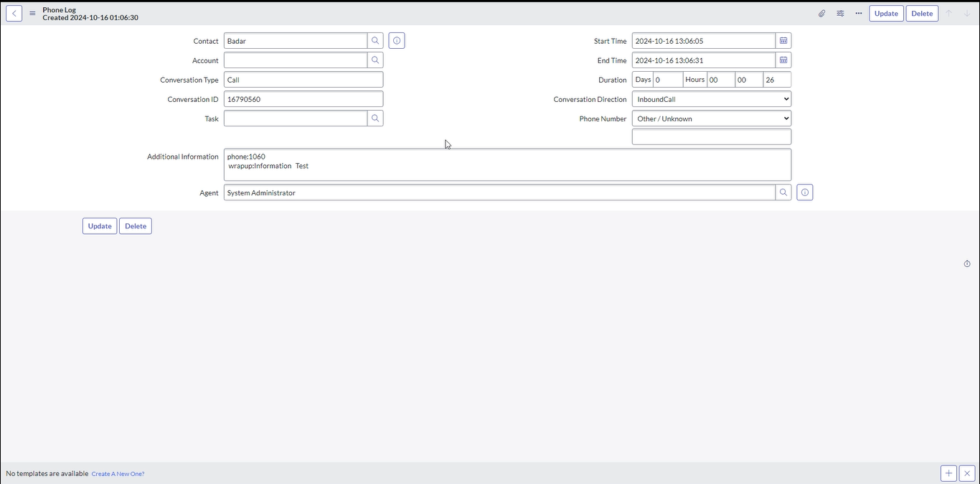Viewport: 980px width, 484px height.
Task: Open Account lookup search icon
Action: click(x=375, y=60)
